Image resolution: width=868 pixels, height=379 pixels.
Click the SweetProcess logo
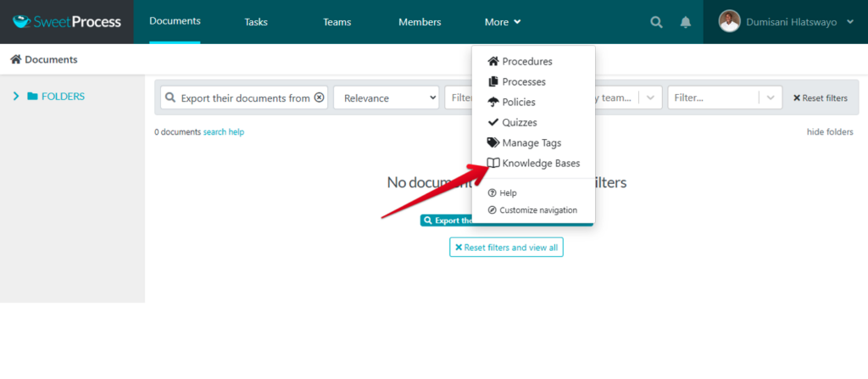click(67, 22)
